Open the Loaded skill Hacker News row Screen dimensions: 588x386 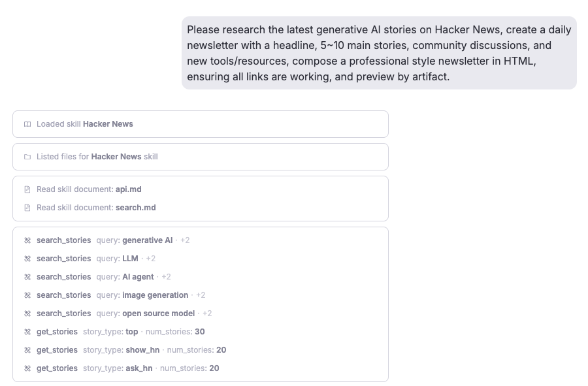tap(200, 124)
